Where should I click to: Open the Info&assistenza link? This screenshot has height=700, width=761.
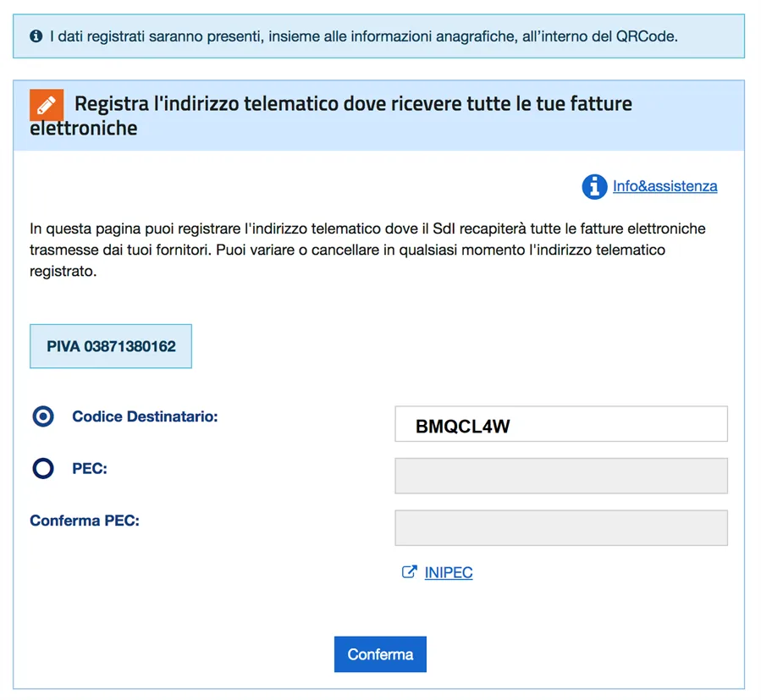tap(664, 186)
